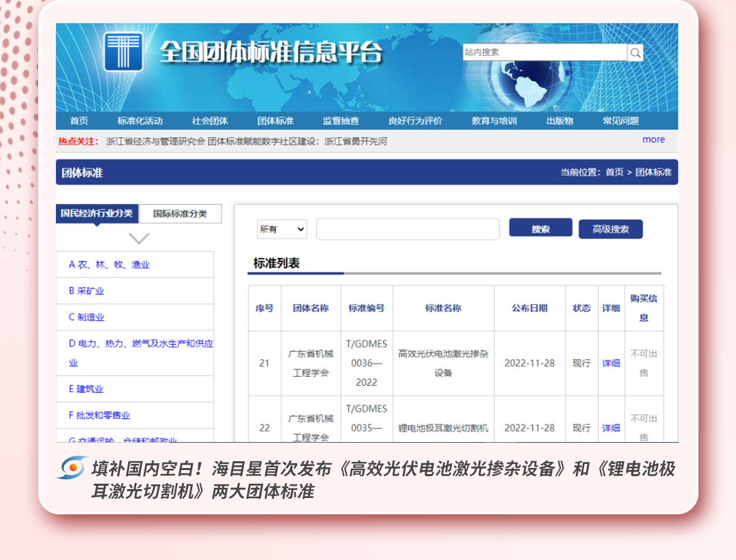Open the 浙江省经济与管理研究会 news headline
This screenshot has width=736, height=560.
[247, 141]
